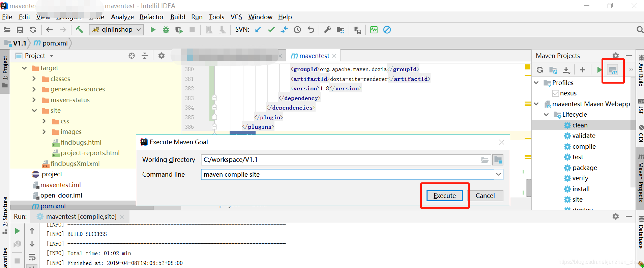Select the clean lifecycle goal

click(x=580, y=125)
